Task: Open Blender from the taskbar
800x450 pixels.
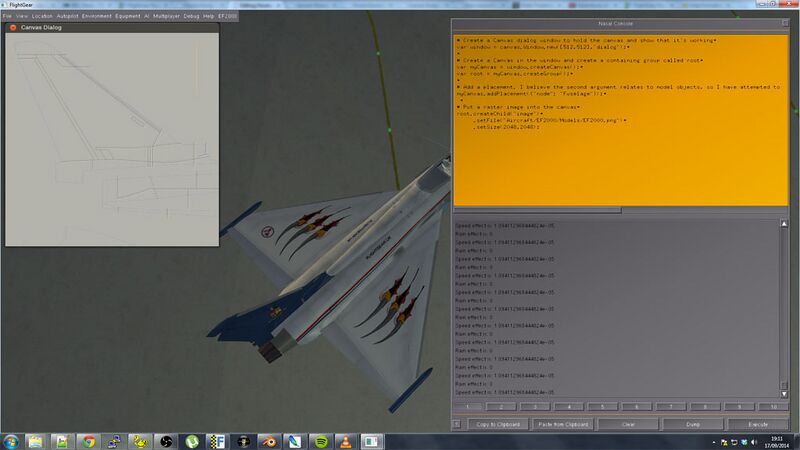Action: tap(269, 441)
